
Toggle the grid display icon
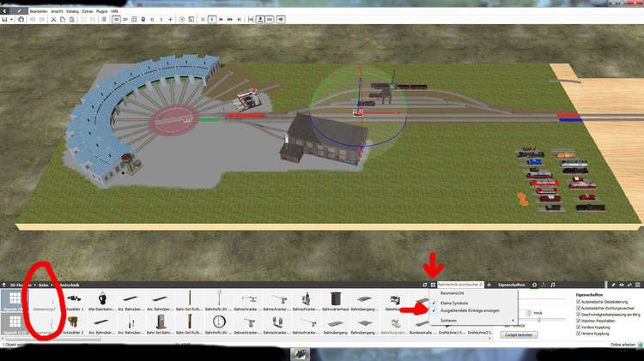[134, 19]
